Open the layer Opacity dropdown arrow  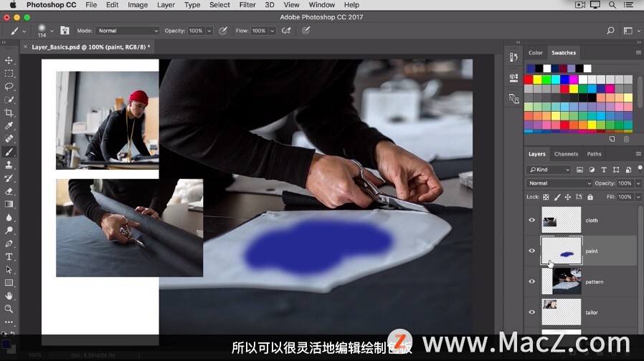click(638, 183)
